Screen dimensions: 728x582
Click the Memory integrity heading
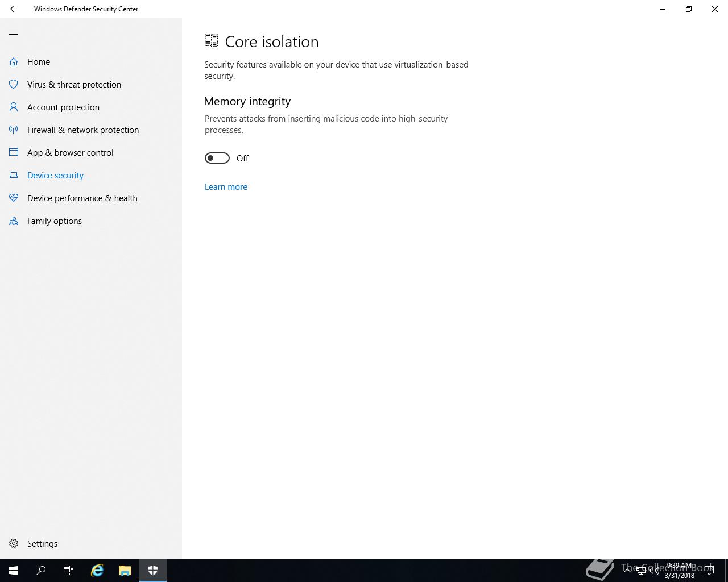(x=247, y=101)
